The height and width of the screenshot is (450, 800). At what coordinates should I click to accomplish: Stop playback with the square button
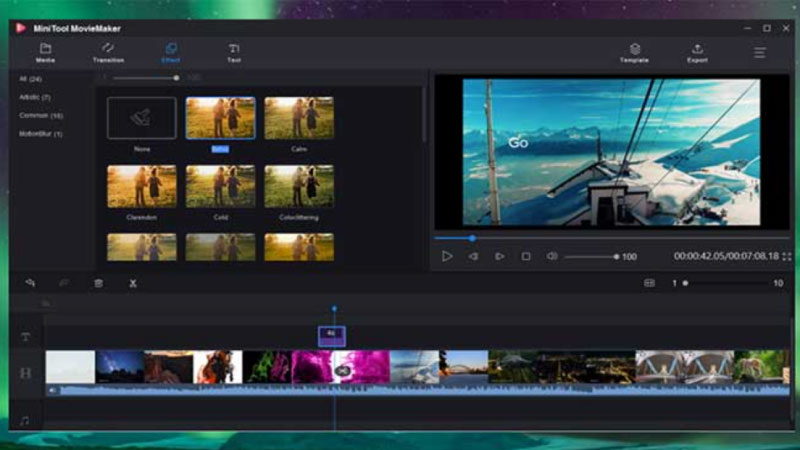coord(526,256)
